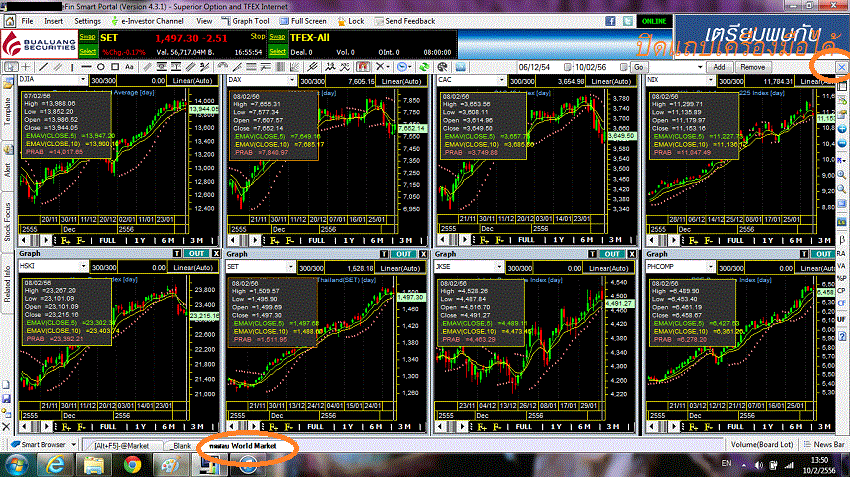Toggle Linear(Auto) scale on DJIA graph

pyautogui.click(x=192, y=80)
